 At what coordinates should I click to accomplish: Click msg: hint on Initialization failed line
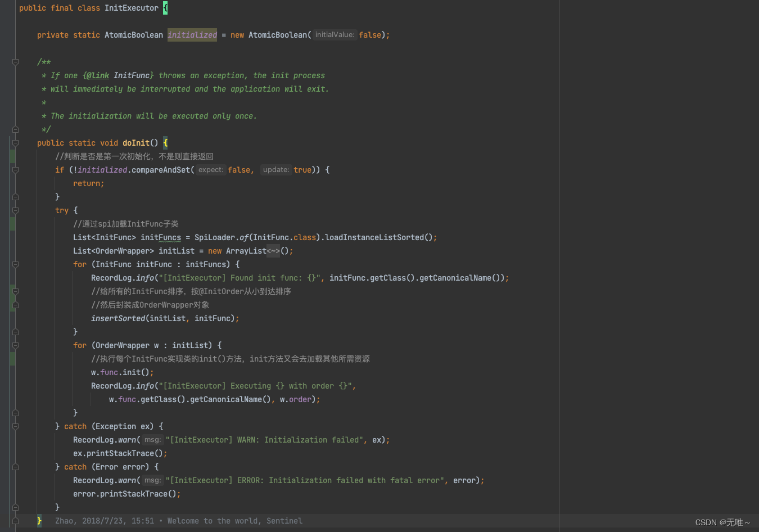point(152,440)
